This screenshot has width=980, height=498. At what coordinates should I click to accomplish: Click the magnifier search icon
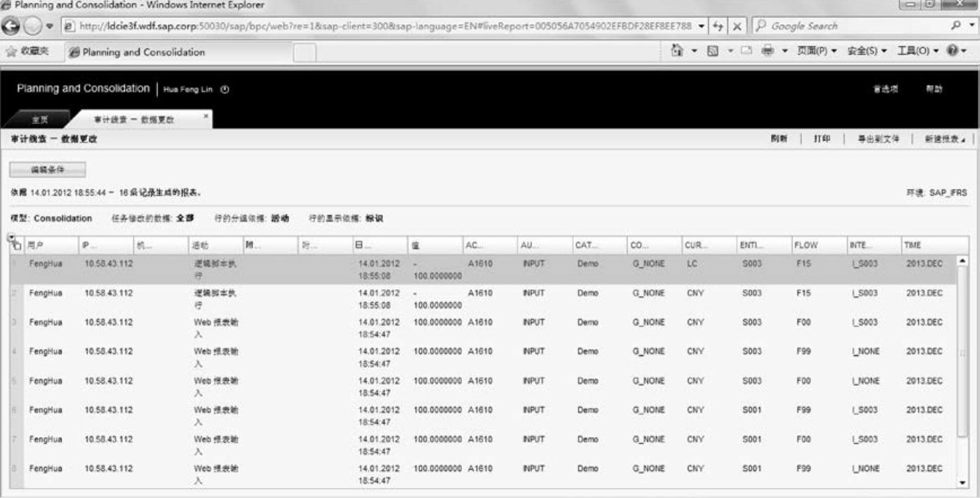[x=956, y=25]
